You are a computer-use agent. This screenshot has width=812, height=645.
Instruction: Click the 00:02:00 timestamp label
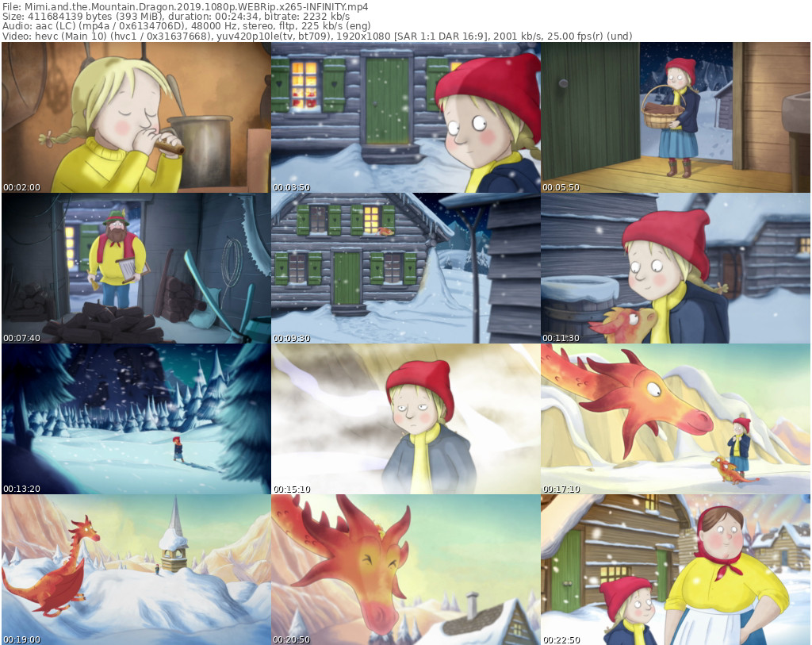click(21, 188)
